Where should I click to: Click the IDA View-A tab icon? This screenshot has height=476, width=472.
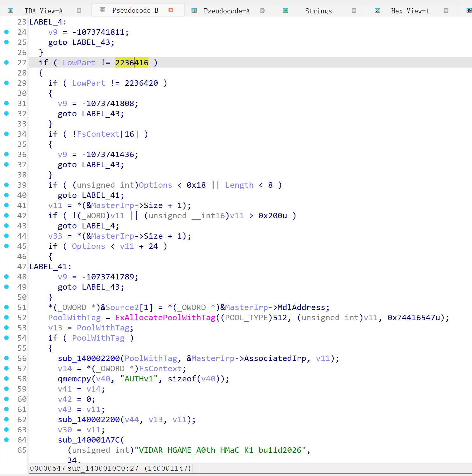11,11
